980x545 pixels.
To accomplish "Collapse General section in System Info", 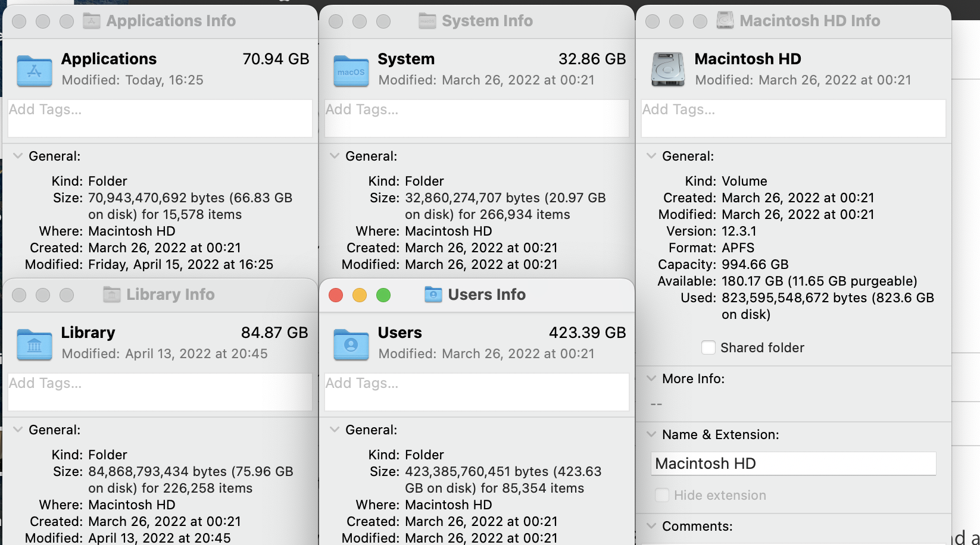I will pyautogui.click(x=335, y=156).
